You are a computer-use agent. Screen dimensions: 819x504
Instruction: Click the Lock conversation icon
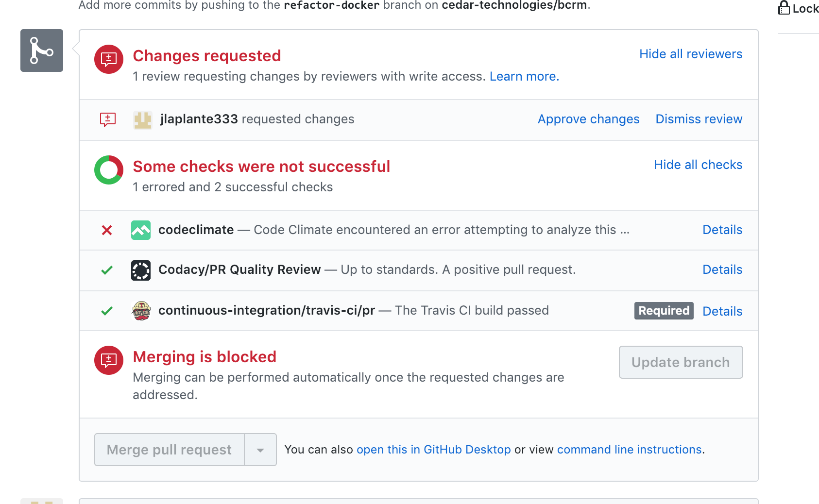[784, 8]
